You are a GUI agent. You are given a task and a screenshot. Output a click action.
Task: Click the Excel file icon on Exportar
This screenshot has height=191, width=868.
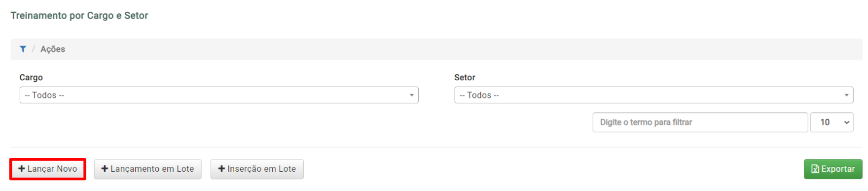point(815,169)
